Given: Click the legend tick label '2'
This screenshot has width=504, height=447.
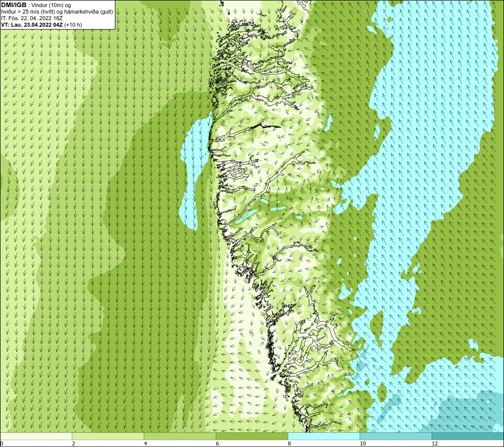Looking at the screenshot, I should pyautogui.click(x=74, y=444).
